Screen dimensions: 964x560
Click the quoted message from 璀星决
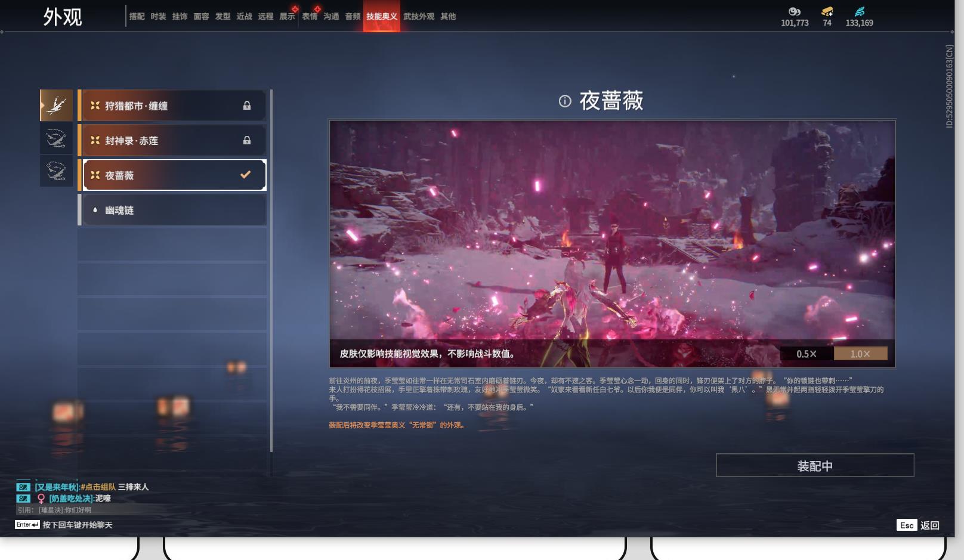54,510
